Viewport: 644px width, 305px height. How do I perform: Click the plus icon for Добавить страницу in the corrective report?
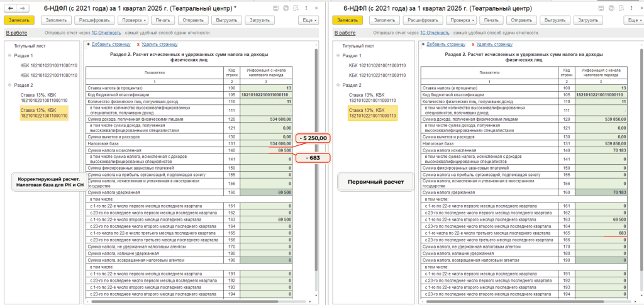tap(87, 45)
